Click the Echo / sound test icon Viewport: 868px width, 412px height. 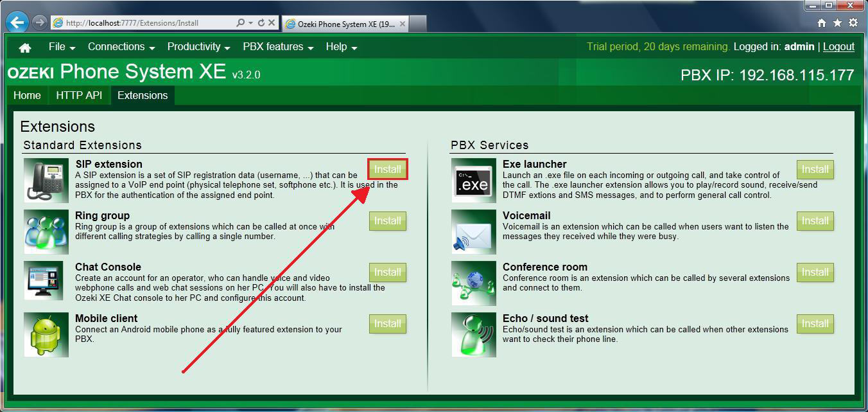(x=474, y=335)
